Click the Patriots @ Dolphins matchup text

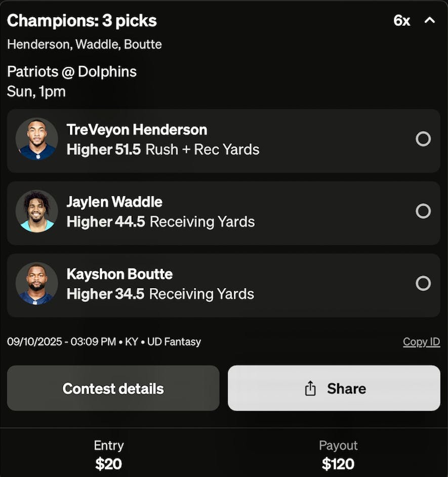72,72
